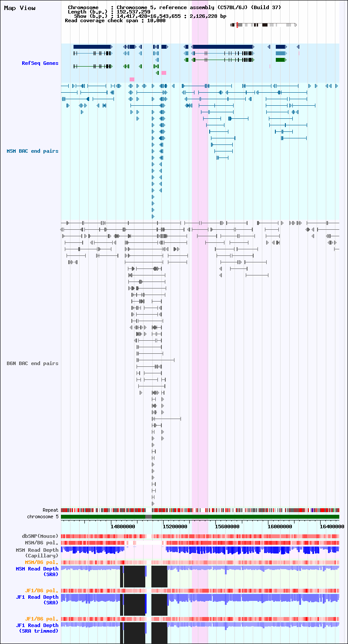Select the MSM BAC end pairs label
Screen dimensions: 348x644
point(33,151)
